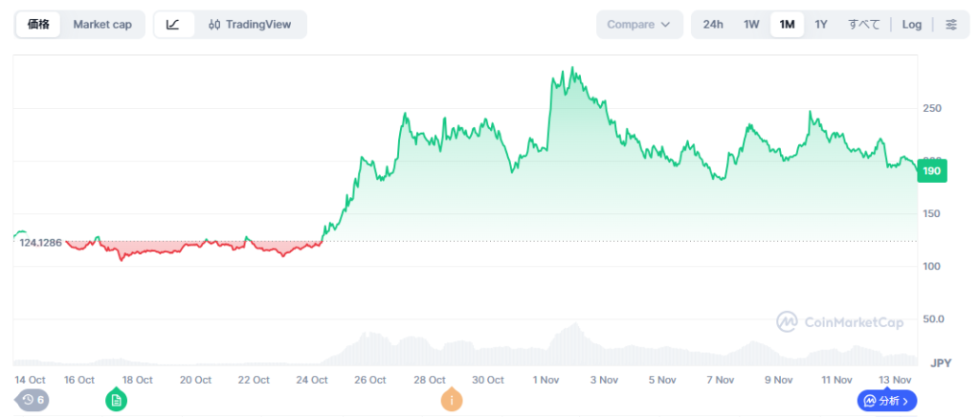Switch to TradingView candlestick chart

(x=250, y=24)
